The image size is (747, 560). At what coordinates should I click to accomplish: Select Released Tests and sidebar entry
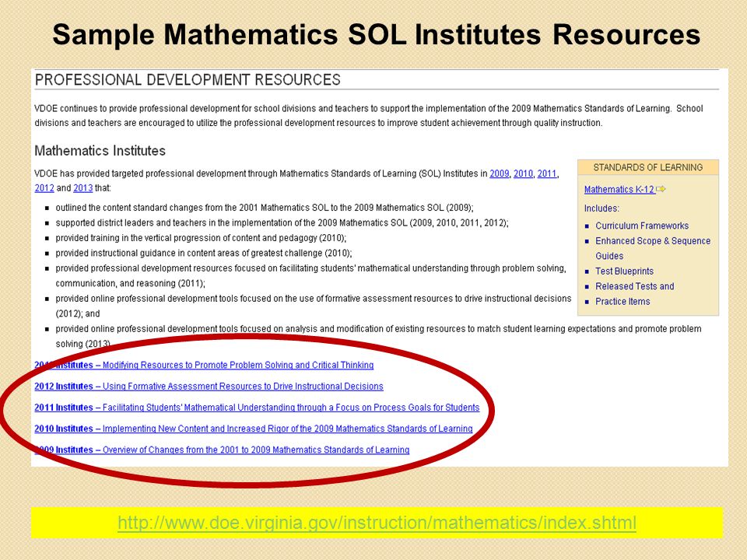click(635, 287)
